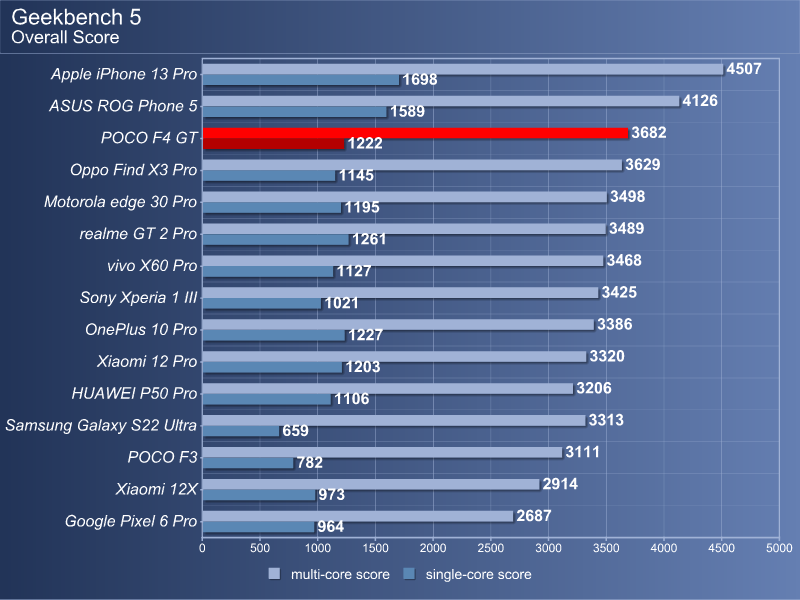Click the single-core value "964"

(x=331, y=527)
